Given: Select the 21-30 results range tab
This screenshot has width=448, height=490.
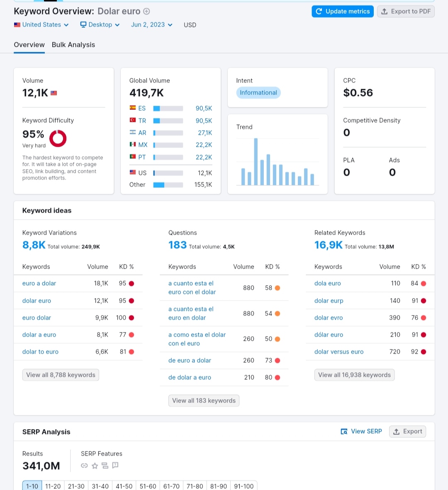Looking at the screenshot, I should pyautogui.click(x=76, y=486).
